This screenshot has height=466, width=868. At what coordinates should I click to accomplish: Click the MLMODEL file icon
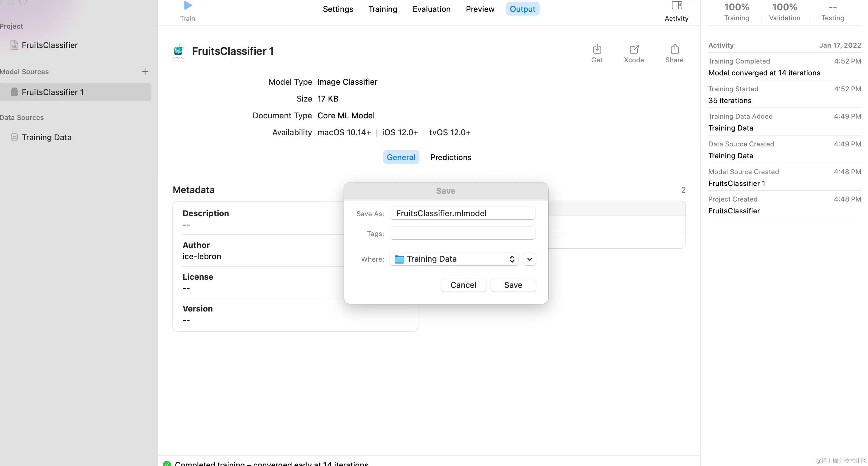(178, 51)
